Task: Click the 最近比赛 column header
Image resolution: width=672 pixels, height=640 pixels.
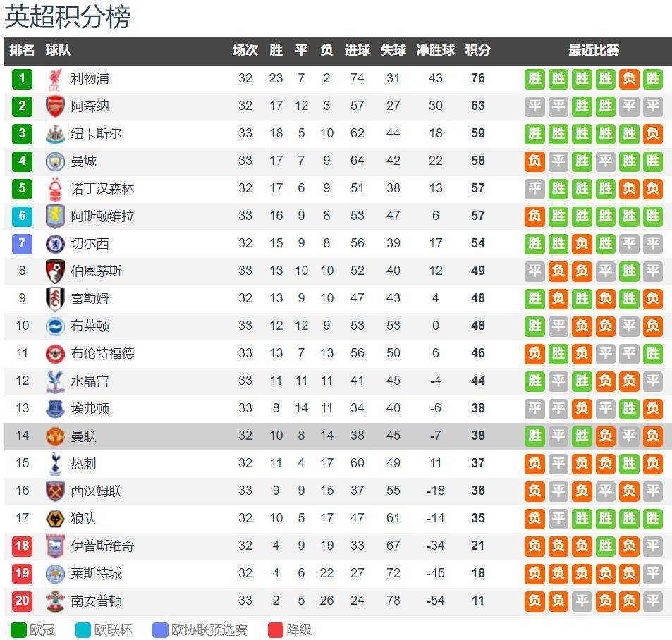Action: (594, 51)
